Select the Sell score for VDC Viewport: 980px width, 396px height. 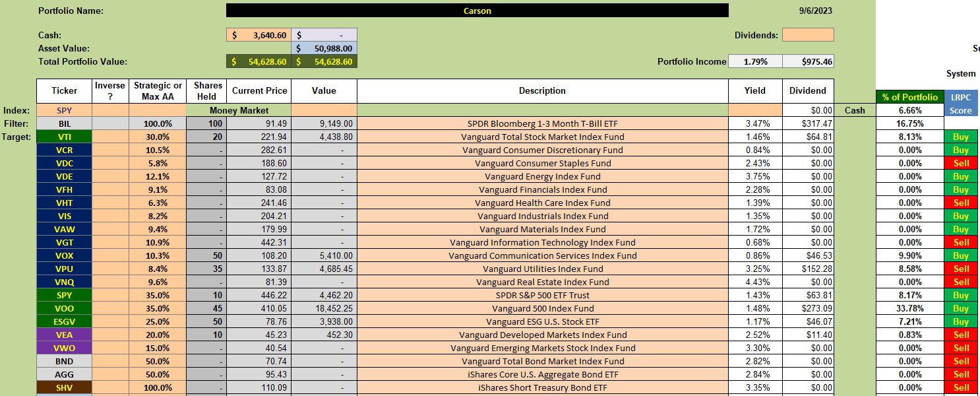pyautogui.click(x=960, y=163)
